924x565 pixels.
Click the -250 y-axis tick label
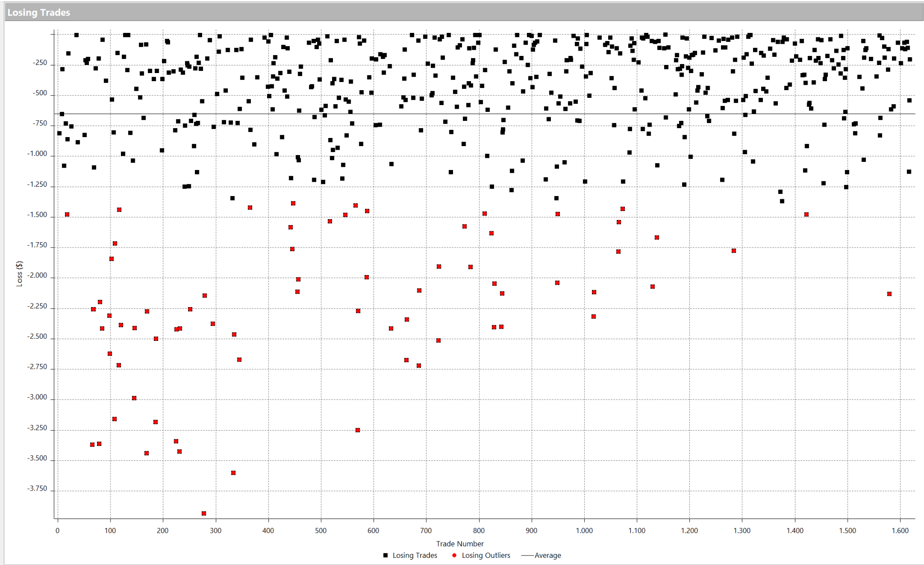[40, 63]
